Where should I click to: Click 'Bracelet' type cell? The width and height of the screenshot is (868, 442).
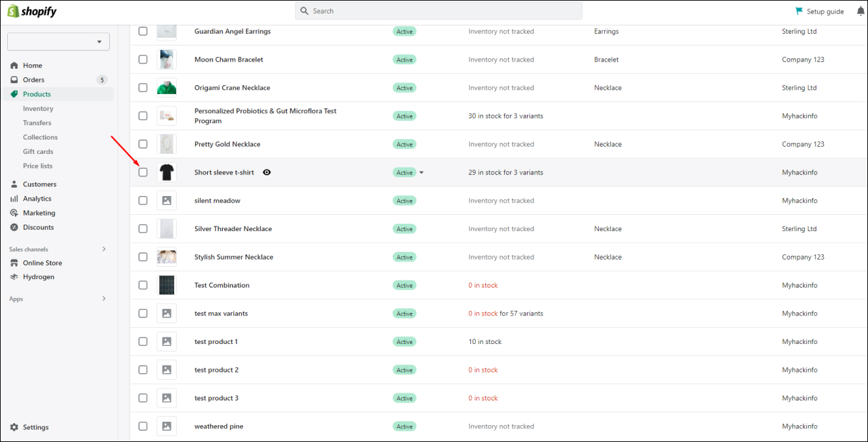606,59
